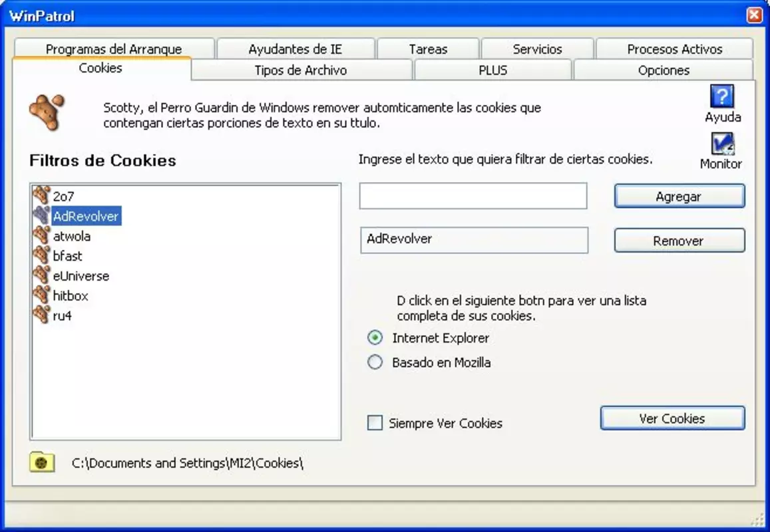Click the cookie icon beside bfast
Image resolution: width=770 pixels, height=532 pixels.
(42, 255)
